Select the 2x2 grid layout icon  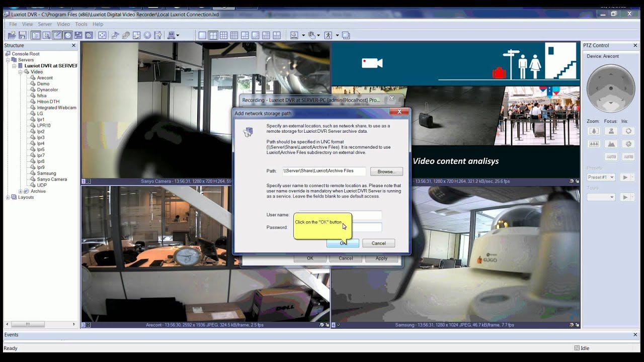click(213, 35)
